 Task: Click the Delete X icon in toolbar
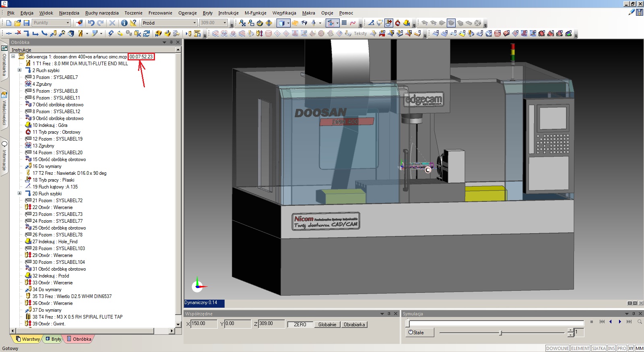tap(112, 23)
